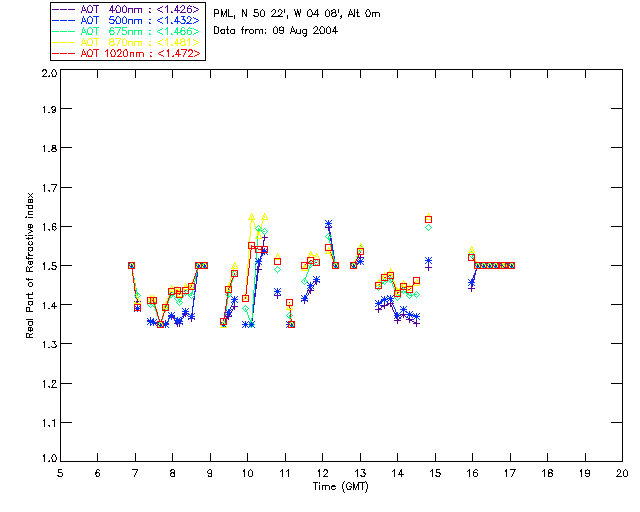Click the y-axis tick label 1.5

49,266
